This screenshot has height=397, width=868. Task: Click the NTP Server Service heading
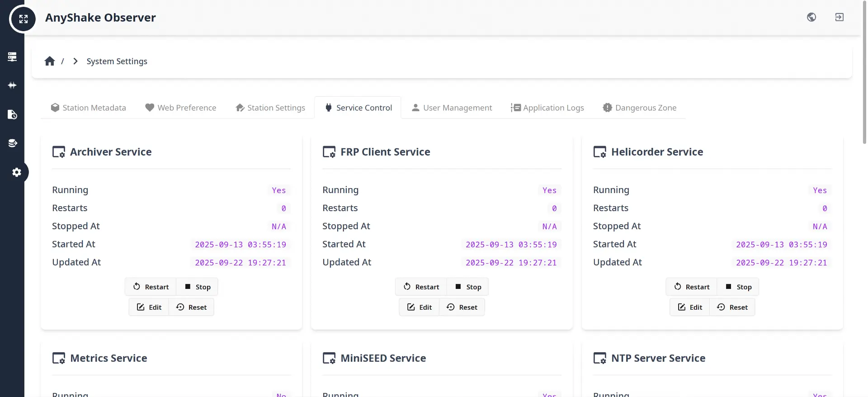[658, 358]
